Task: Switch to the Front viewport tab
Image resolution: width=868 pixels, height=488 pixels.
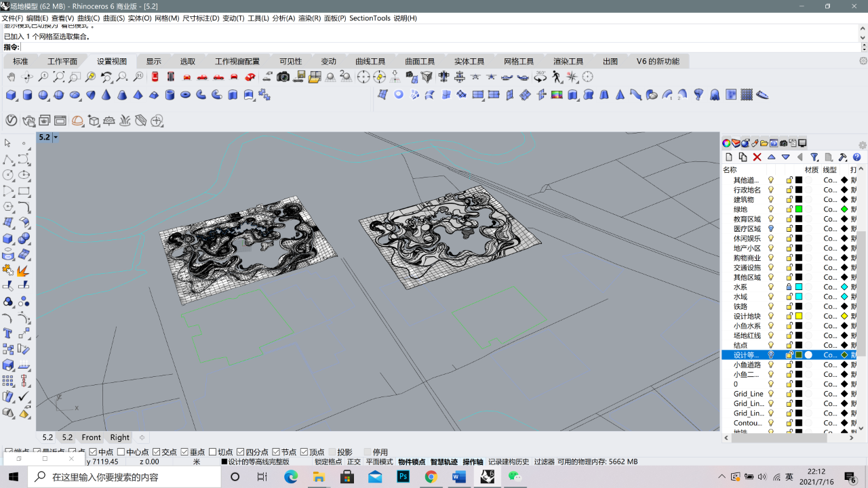Action: coord(91,437)
